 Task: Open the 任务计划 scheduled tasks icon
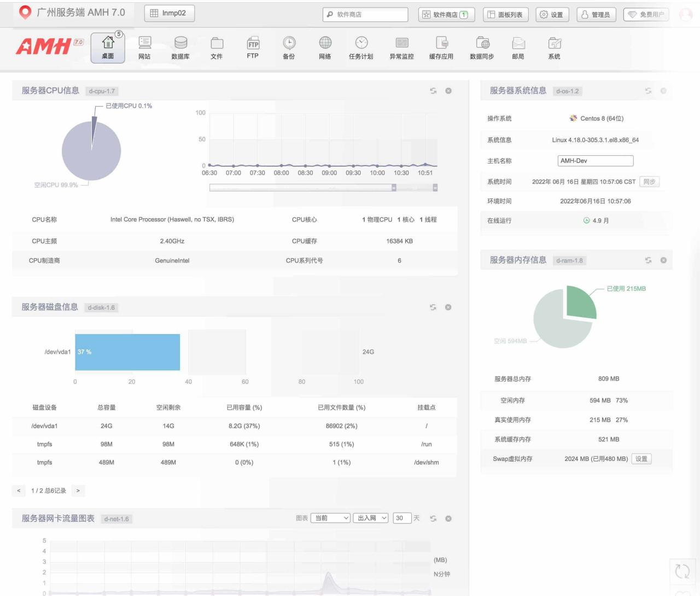click(361, 48)
